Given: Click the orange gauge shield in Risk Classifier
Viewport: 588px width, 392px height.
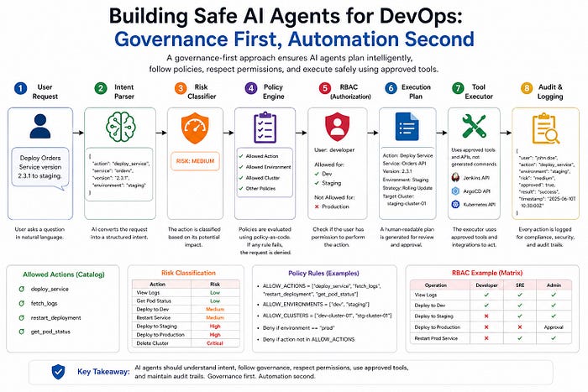Looking at the screenshot, I should [195, 128].
